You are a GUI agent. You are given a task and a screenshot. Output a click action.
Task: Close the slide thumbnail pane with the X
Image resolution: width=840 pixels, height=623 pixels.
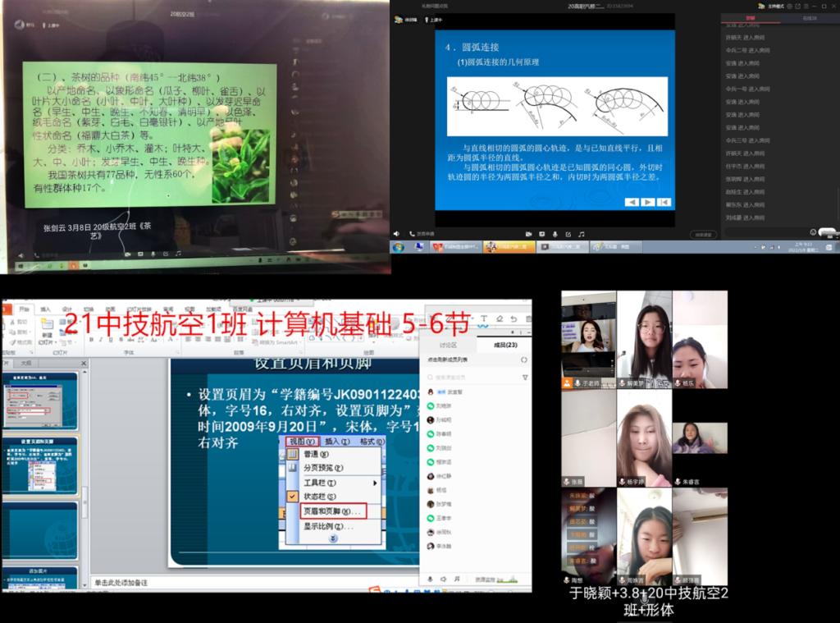83,362
